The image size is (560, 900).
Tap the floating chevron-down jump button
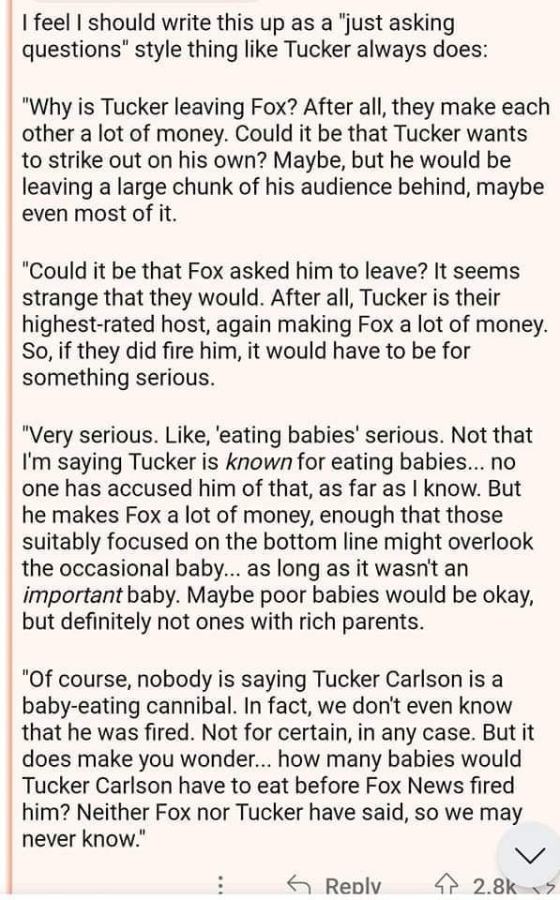(x=530, y=856)
